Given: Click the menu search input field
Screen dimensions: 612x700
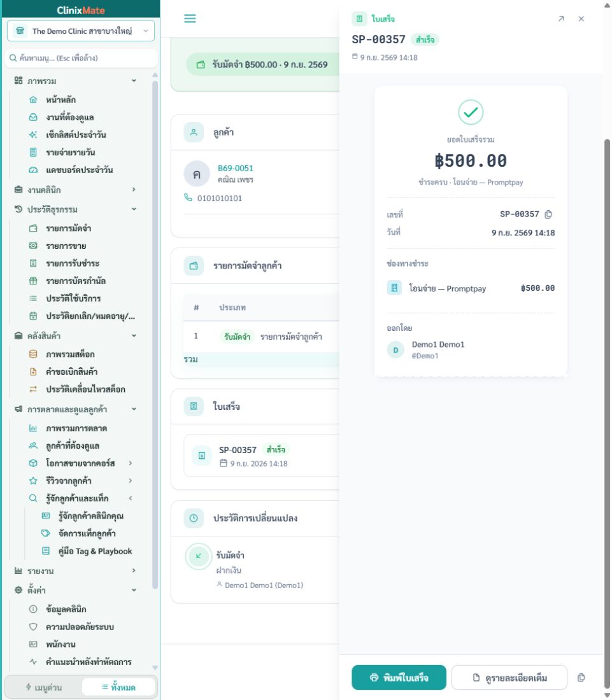Looking at the screenshot, I should pyautogui.click(x=81, y=58).
